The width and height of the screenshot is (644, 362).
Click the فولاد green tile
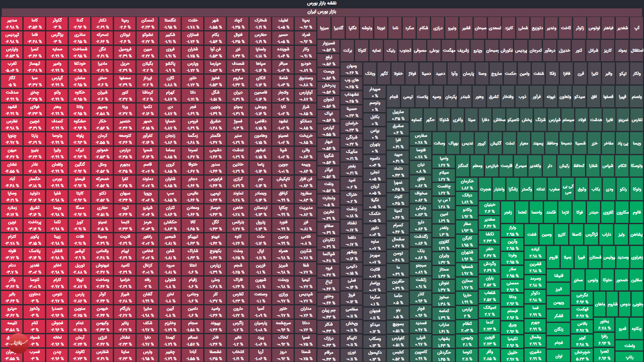(x=582, y=120)
